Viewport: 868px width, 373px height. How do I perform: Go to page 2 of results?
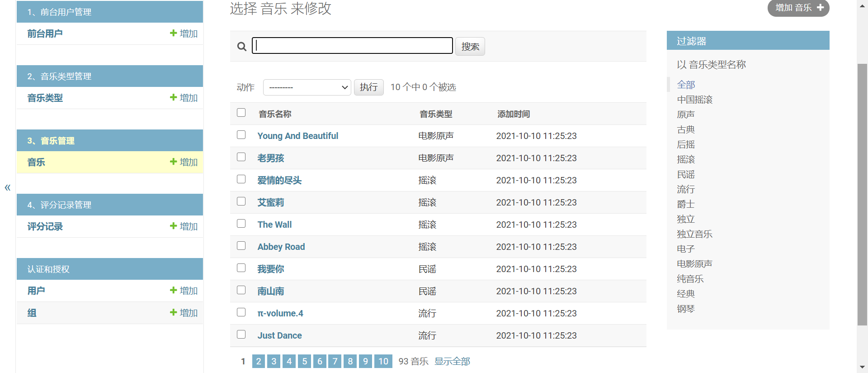[x=259, y=361]
